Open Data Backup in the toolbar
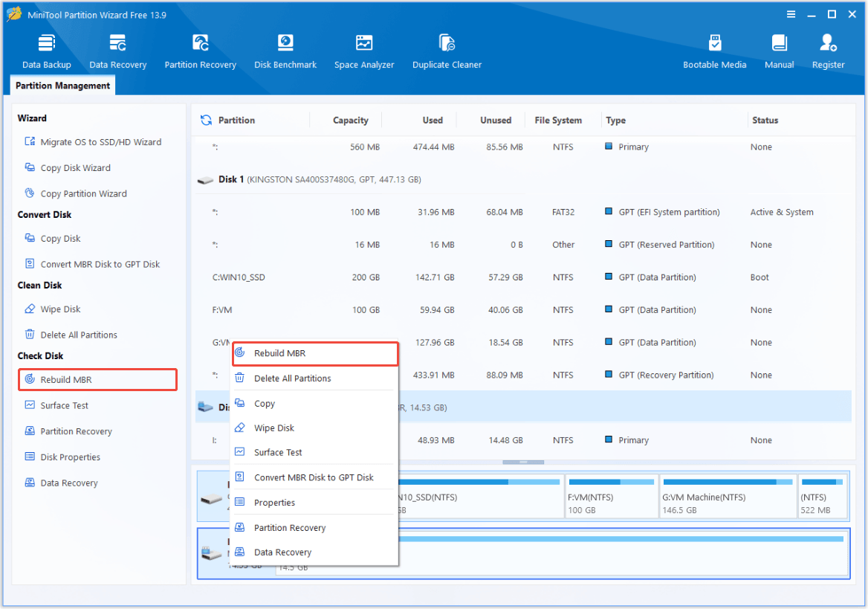Viewport: 868px width, 609px height. [x=47, y=51]
